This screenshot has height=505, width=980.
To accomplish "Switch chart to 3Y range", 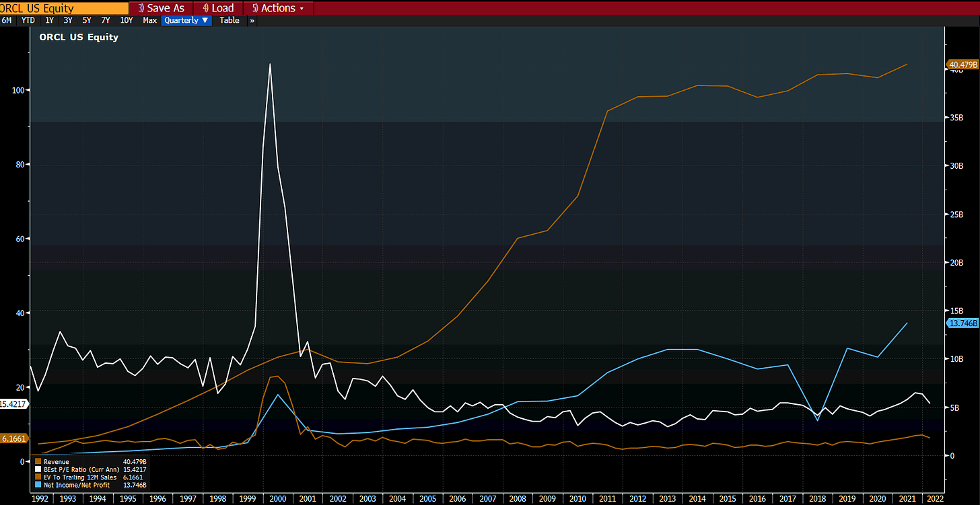I will [x=68, y=20].
